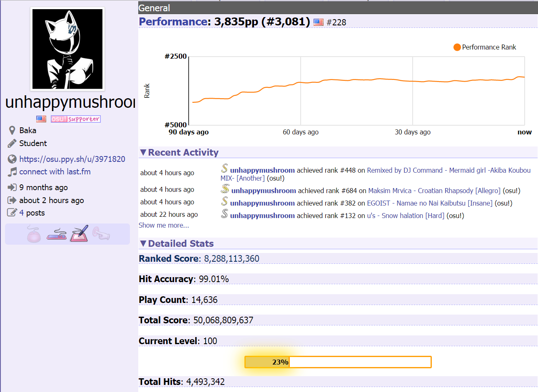Click the Play Count 14,636 value
Image resolution: width=538 pixels, height=392 pixels.
204,300
